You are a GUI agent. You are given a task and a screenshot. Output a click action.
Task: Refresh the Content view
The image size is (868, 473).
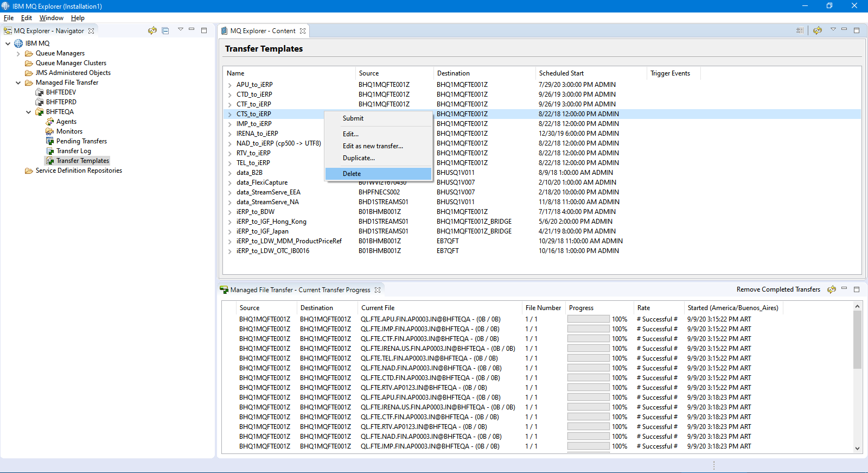coord(818,30)
